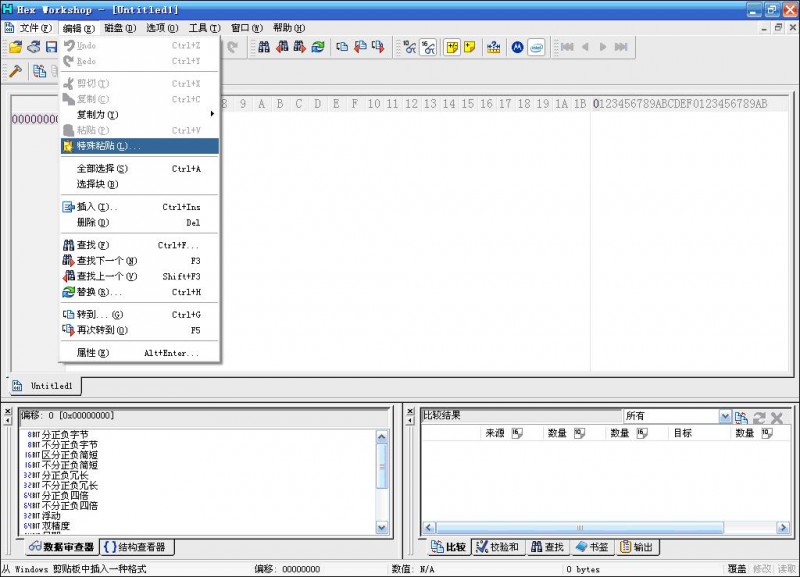Expand the 复制为 submenu
The width and height of the screenshot is (800, 577).
(139, 114)
